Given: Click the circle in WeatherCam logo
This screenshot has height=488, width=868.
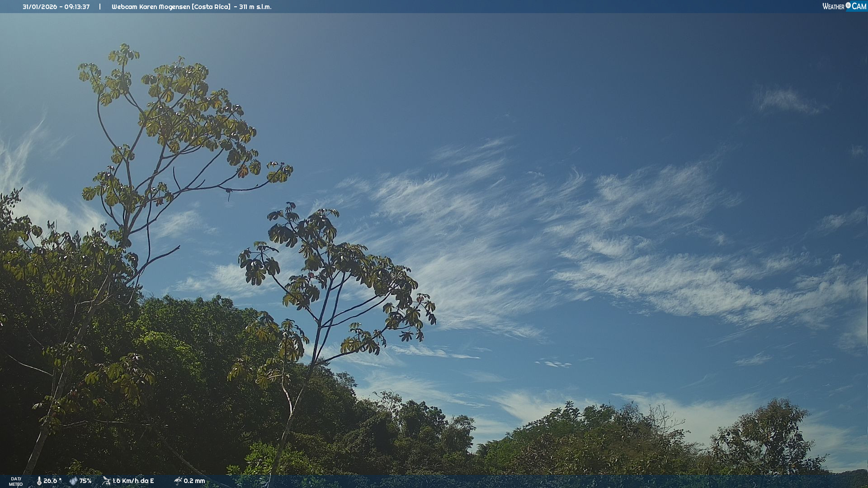Looking at the screenshot, I should point(848,5).
